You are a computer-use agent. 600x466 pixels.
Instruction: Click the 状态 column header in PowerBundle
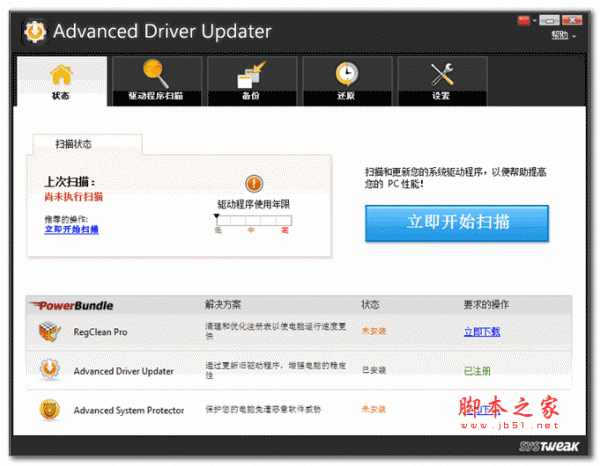[370, 305]
